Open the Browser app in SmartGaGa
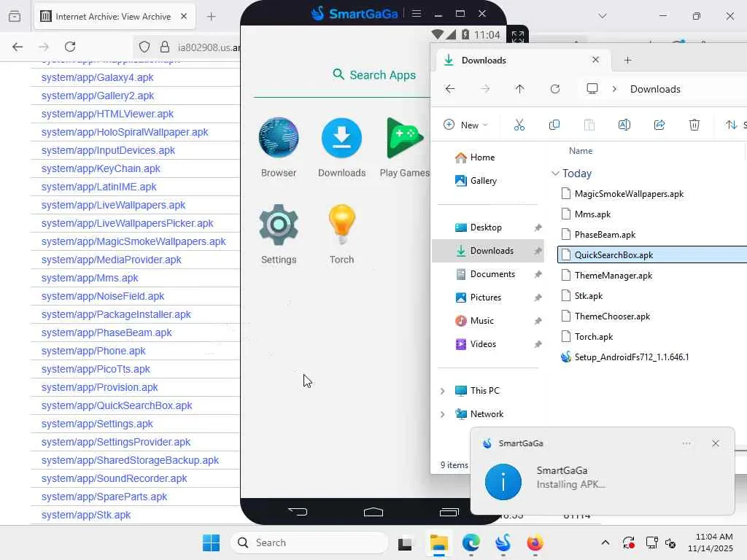This screenshot has width=747, height=560. point(279,147)
